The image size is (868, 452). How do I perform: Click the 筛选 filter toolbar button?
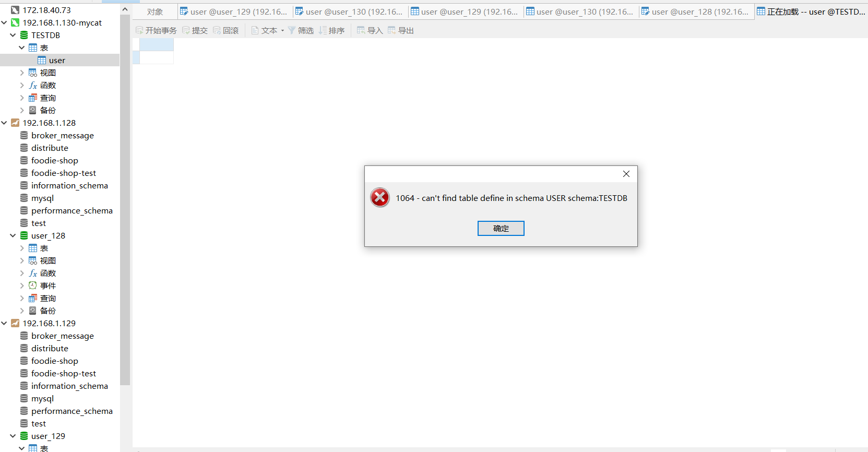(301, 30)
